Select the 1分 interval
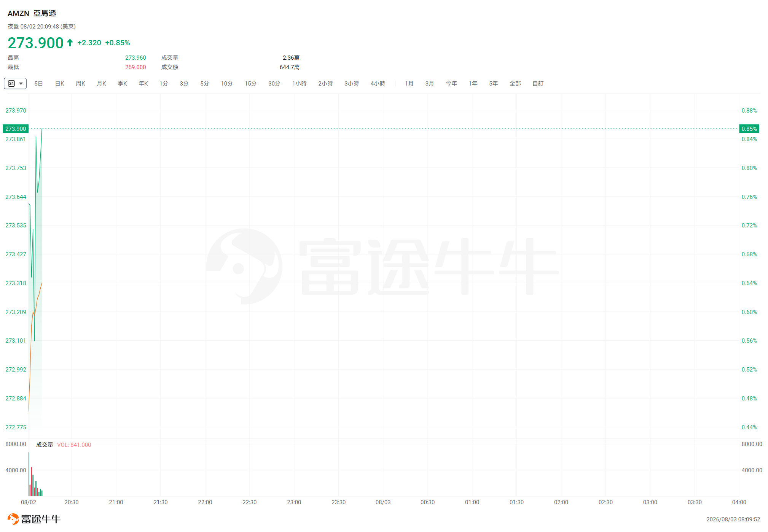Screen dimensions: 768x532 tap(164, 83)
